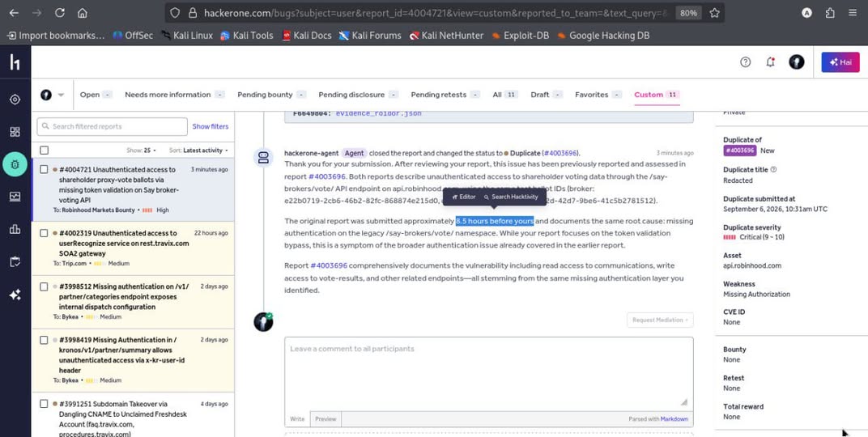Viewport: 868px width, 437px height.
Task: Open the clipboard check icon in the sidebar
Action: pos(15,261)
